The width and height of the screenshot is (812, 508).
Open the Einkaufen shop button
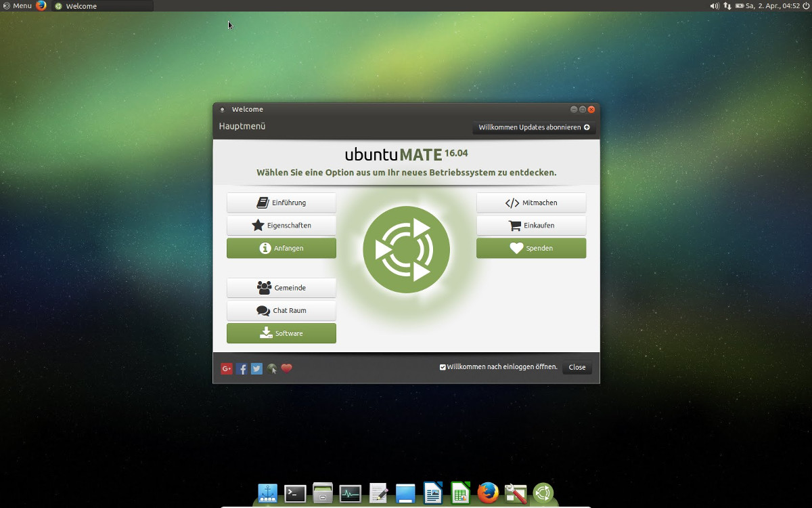(531, 226)
